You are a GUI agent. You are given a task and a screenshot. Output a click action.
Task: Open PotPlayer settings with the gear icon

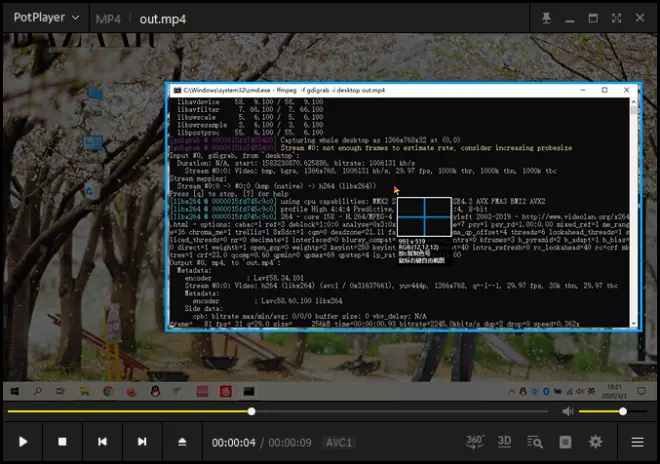point(595,442)
